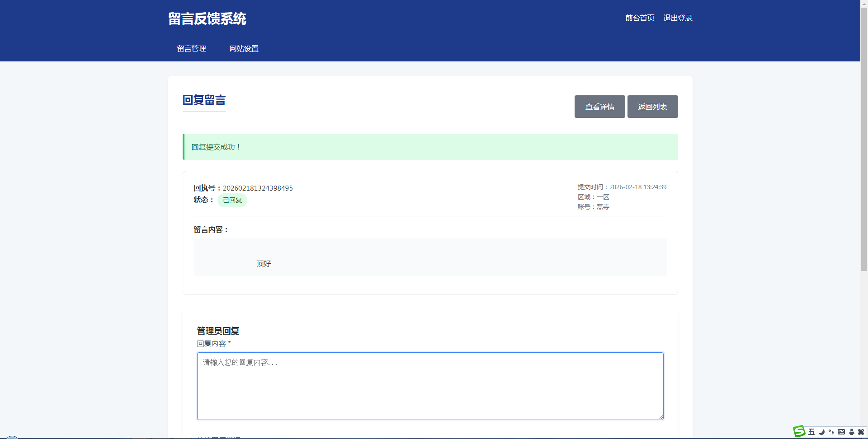Image resolution: width=868 pixels, height=439 pixels.
Task: Open the 留言管理 menu
Action: coord(191,48)
